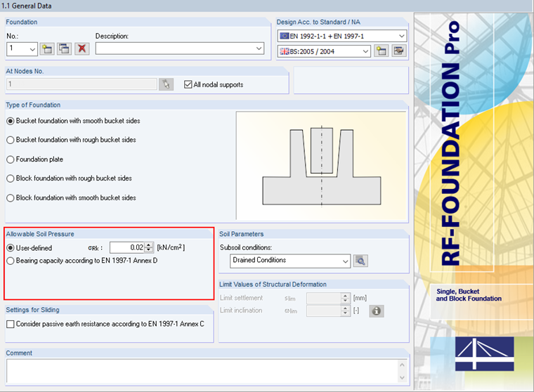Click the σRk value field showing 0.02

tap(128, 247)
